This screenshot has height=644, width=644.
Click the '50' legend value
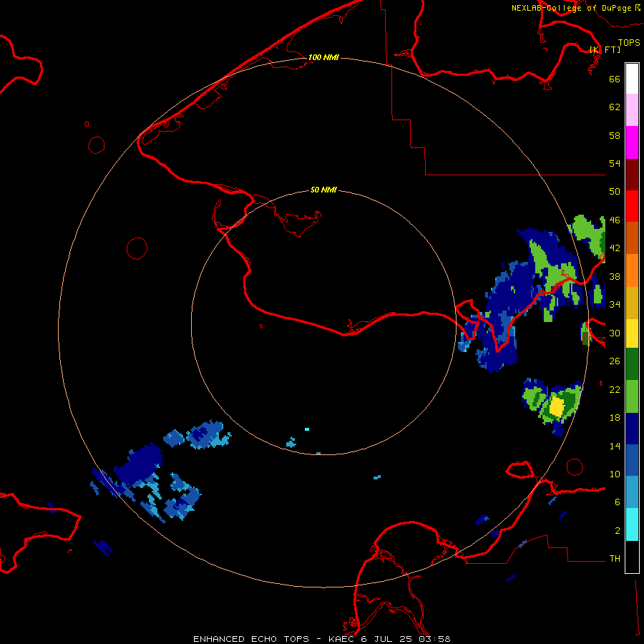[x=615, y=191]
